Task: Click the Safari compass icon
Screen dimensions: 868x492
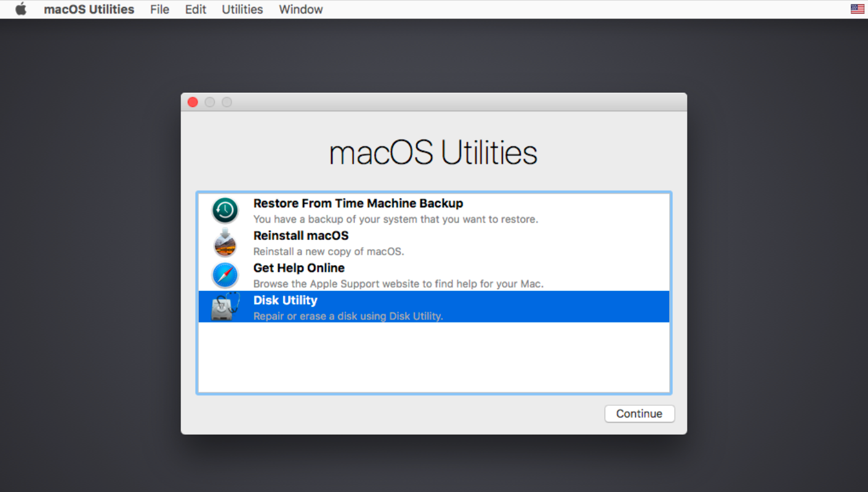Action: [x=225, y=275]
